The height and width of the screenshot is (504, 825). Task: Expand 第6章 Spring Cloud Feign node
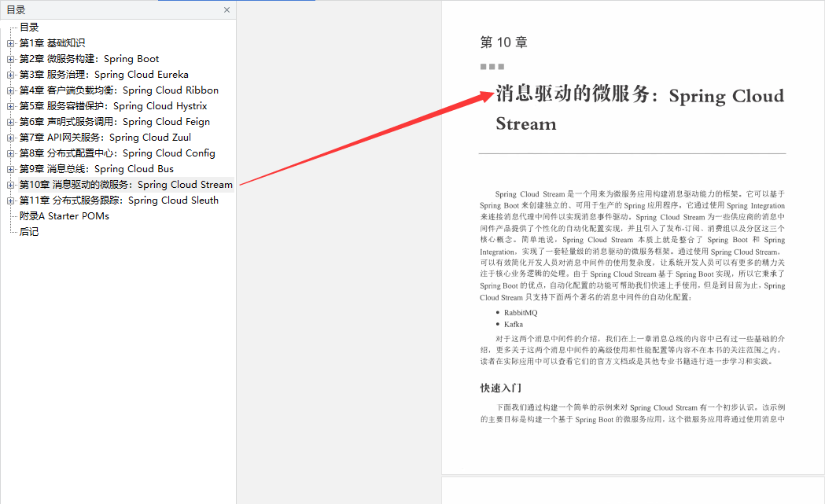point(10,123)
